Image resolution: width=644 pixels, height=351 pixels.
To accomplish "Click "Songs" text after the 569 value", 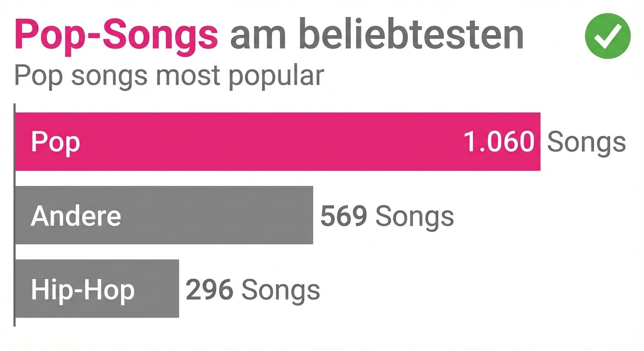I will pyautogui.click(x=414, y=216).
